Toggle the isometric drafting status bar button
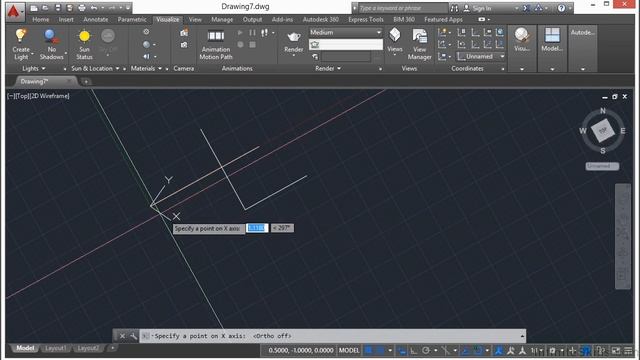 [445, 351]
